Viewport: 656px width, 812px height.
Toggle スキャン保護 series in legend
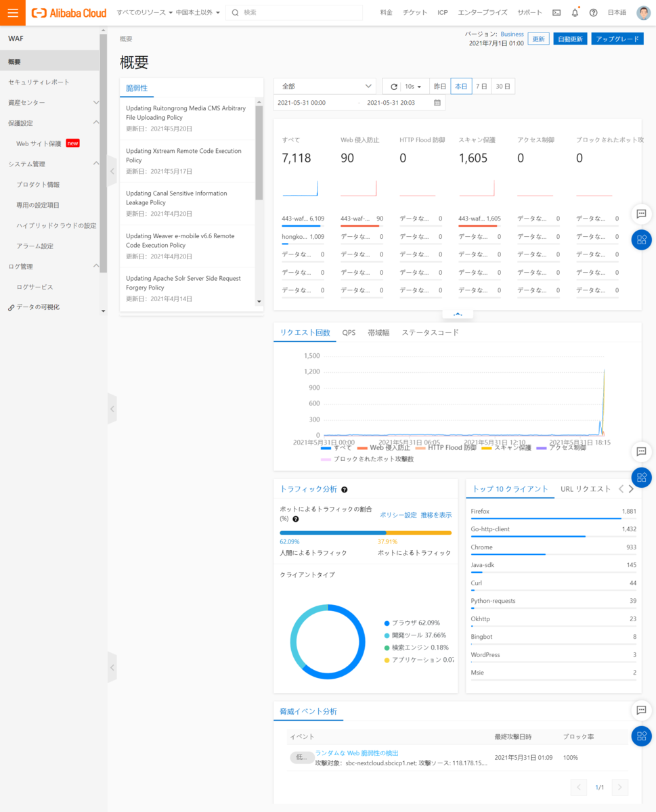pos(506,448)
